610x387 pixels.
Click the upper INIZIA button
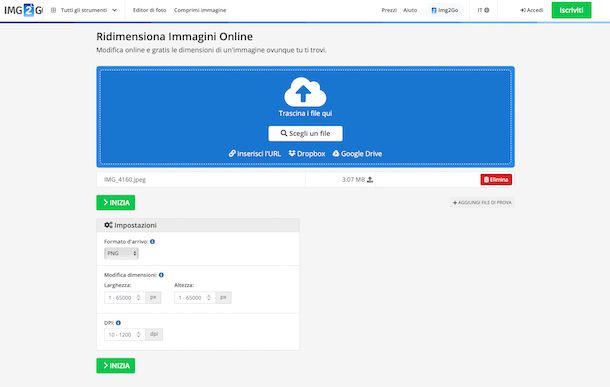click(x=116, y=203)
